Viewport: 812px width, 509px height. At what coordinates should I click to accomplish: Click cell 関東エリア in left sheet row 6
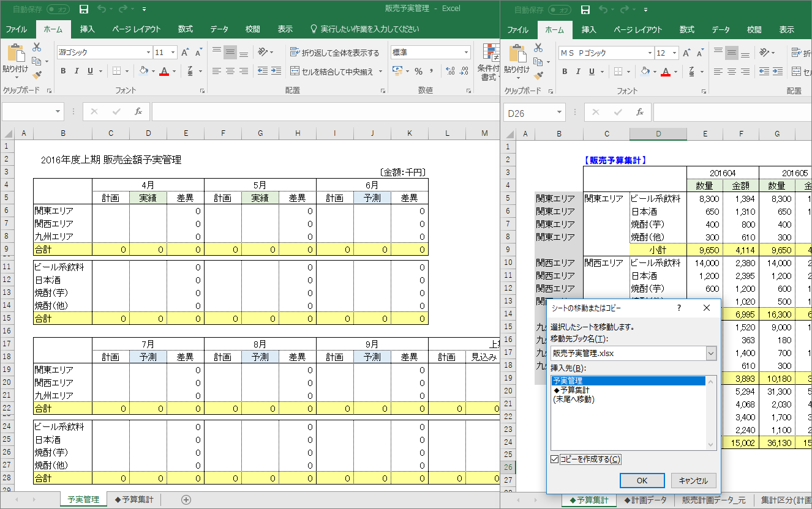[x=62, y=210]
